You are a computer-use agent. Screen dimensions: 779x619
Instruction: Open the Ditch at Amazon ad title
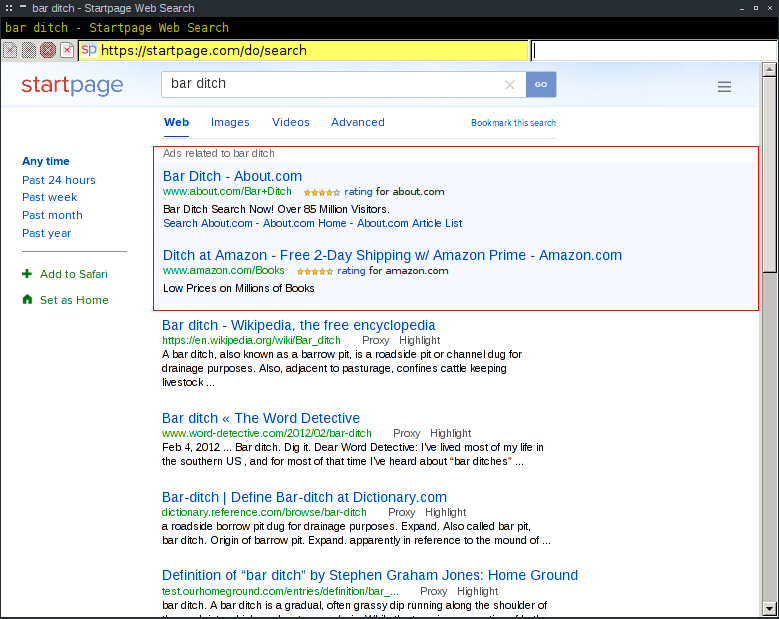[x=392, y=255]
